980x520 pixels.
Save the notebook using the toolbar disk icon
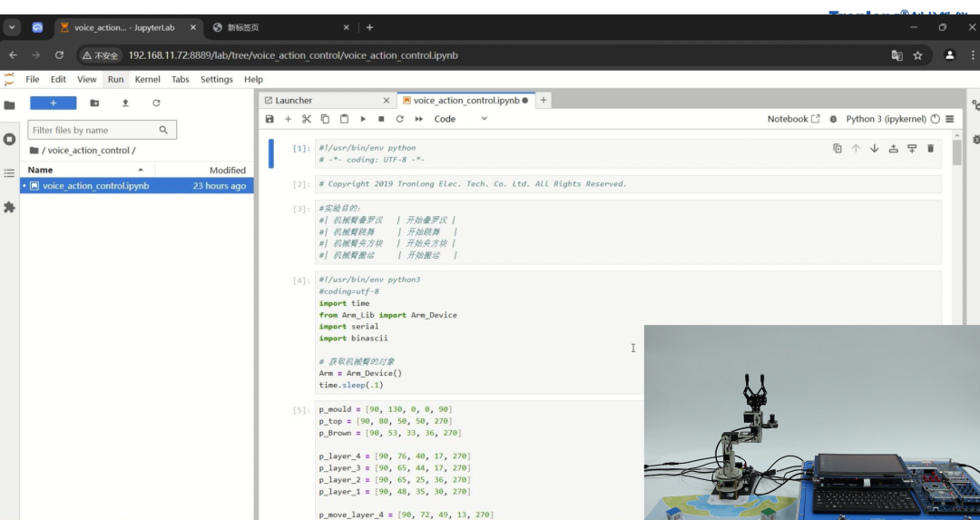pyautogui.click(x=269, y=119)
